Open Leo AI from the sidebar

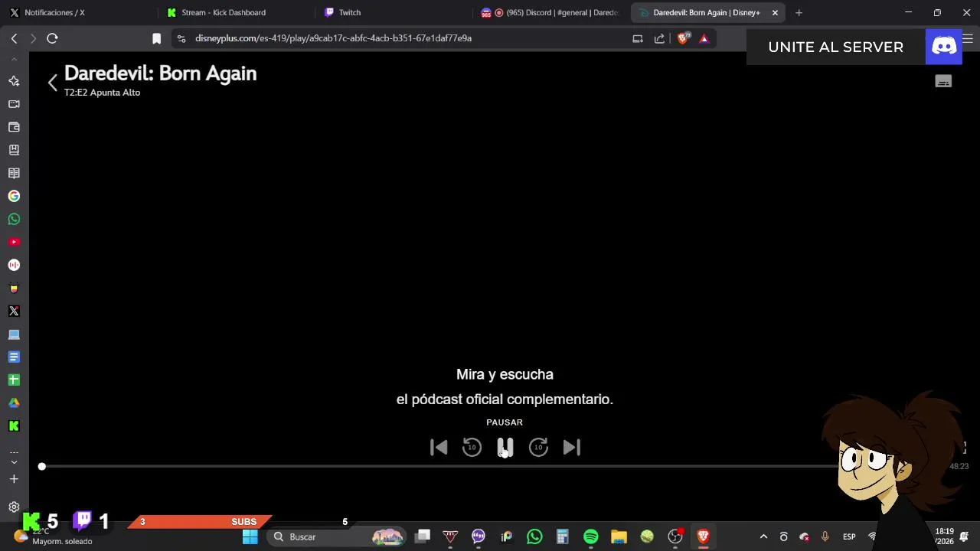14,81
